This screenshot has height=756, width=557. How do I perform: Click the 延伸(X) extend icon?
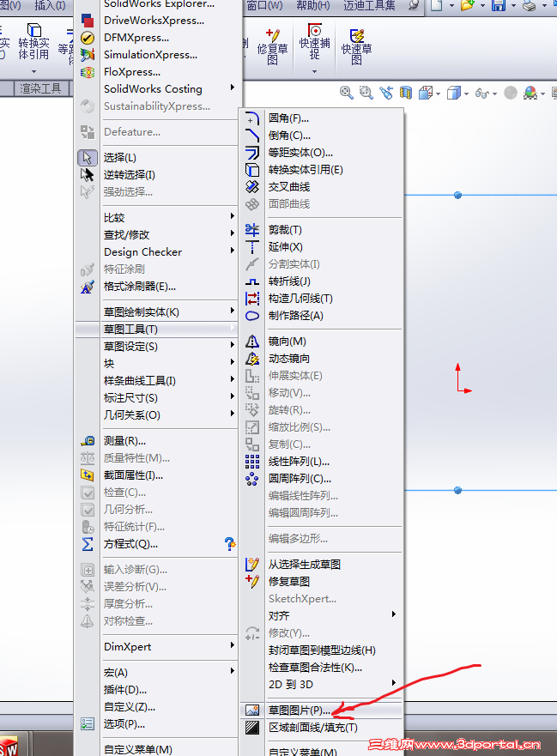(251, 247)
